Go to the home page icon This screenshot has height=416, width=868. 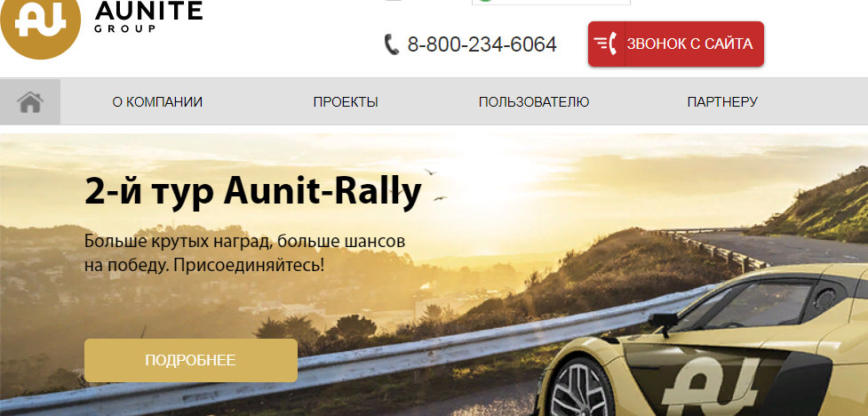pyautogui.click(x=30, y=102)
